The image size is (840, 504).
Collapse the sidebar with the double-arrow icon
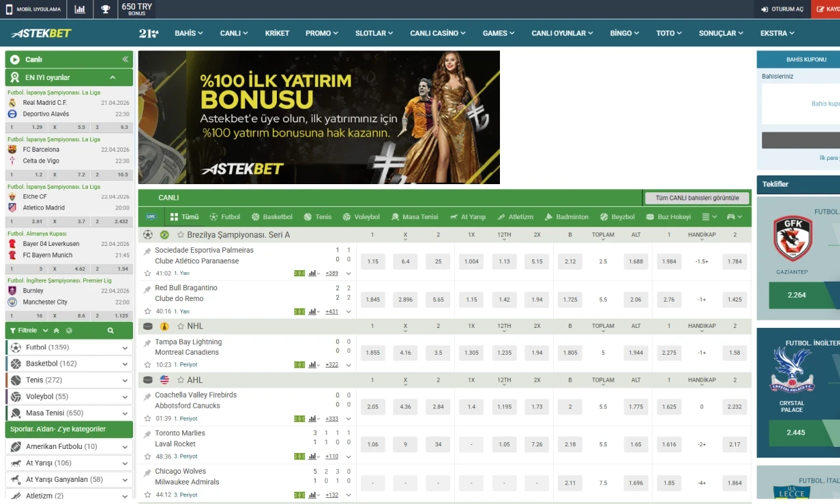tap(125, 60)
